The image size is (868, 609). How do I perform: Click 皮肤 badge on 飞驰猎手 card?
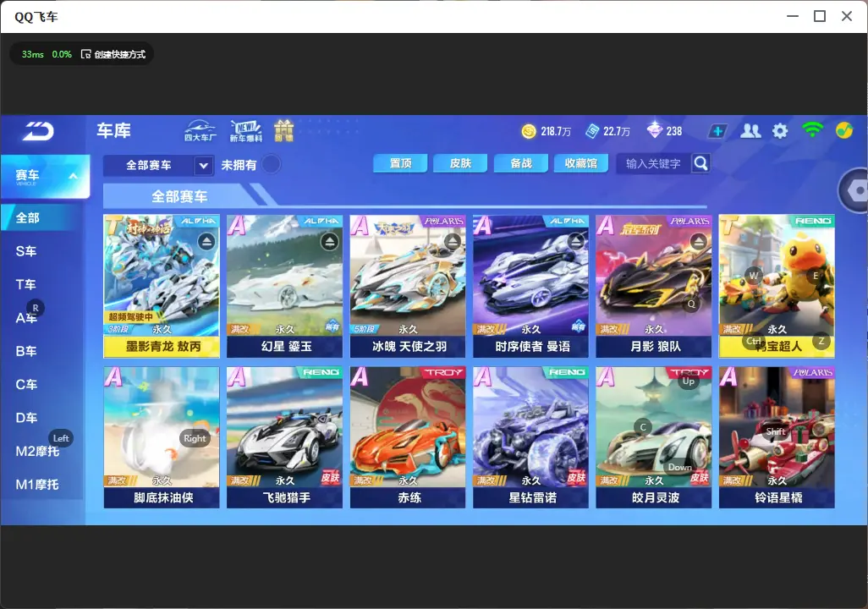tap(331, 478)
